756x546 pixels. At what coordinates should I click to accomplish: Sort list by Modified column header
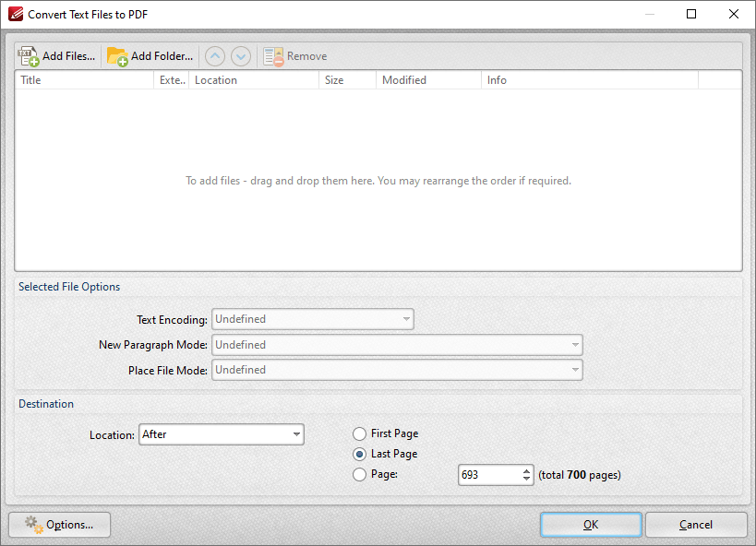coord(428,80)
